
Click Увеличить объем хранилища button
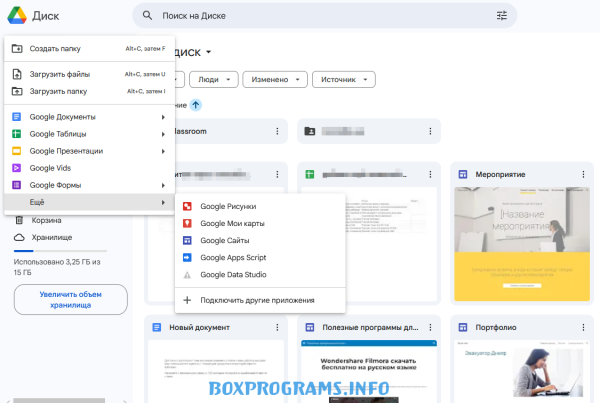click(70, 299)
